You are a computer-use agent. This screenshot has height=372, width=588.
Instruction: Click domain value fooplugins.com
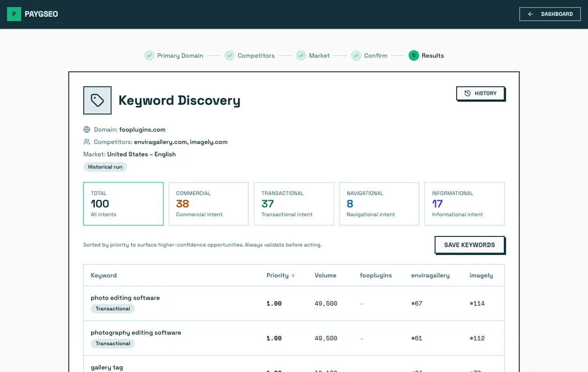click(142, 130)
